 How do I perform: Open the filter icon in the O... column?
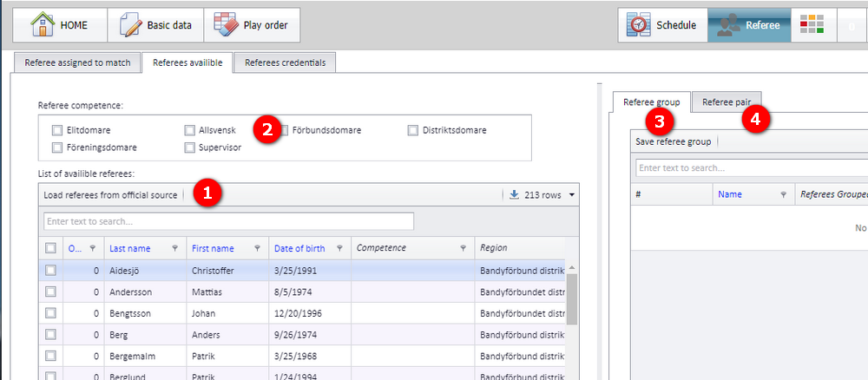[93, 248]
